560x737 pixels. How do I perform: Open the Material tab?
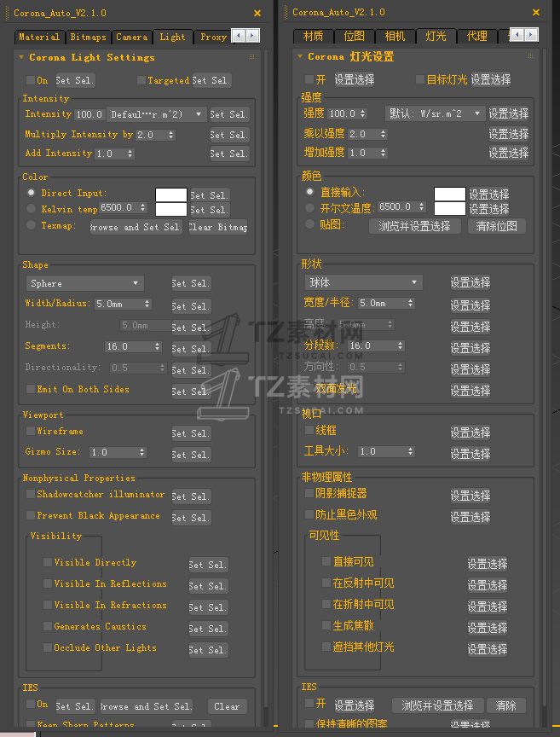(39, 38)
